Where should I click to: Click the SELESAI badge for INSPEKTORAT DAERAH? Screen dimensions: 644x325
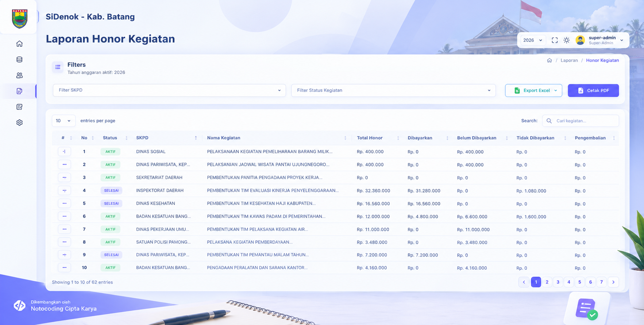coord(111,190)
